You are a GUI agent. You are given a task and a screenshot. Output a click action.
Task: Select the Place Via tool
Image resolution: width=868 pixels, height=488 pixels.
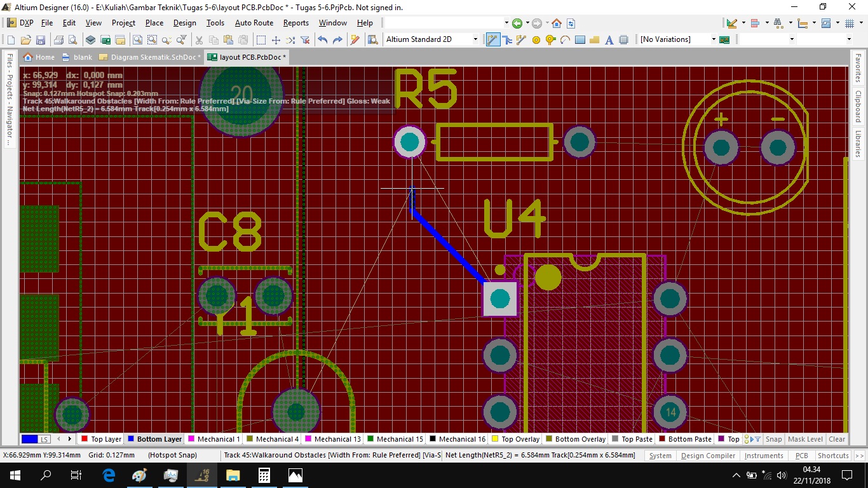point(550,40)
